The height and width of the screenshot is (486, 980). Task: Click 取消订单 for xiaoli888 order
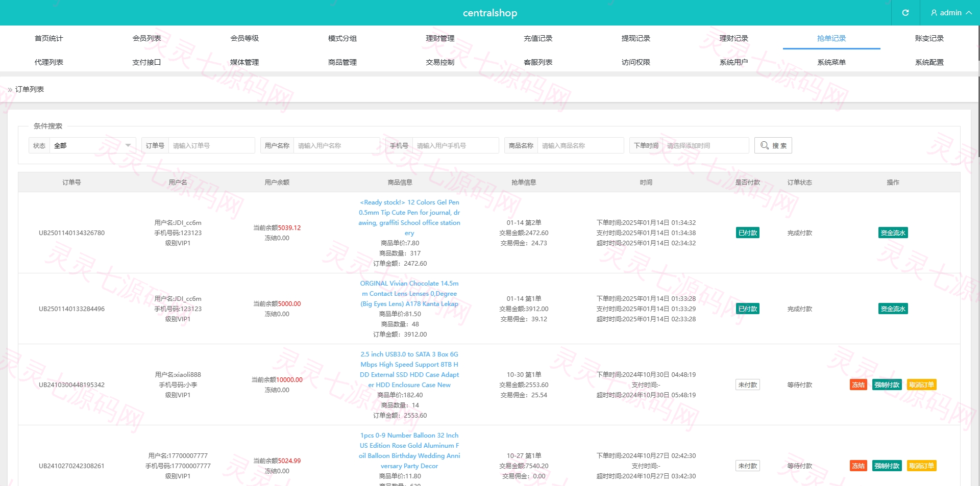[921, 385]
